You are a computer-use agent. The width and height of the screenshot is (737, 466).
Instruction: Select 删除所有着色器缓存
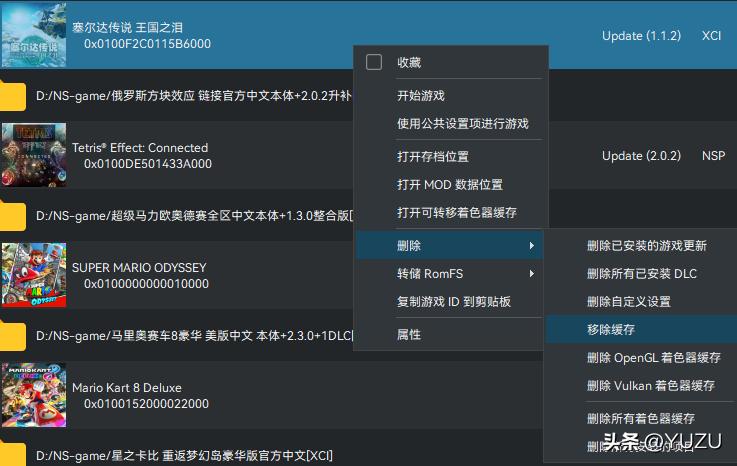click(x=641, y=418)
